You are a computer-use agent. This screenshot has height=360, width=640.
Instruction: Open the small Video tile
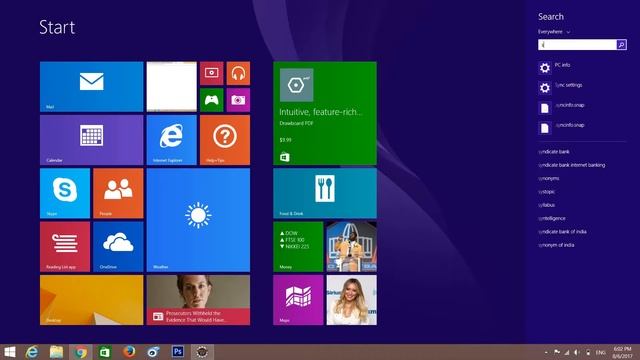coord(211,73)
